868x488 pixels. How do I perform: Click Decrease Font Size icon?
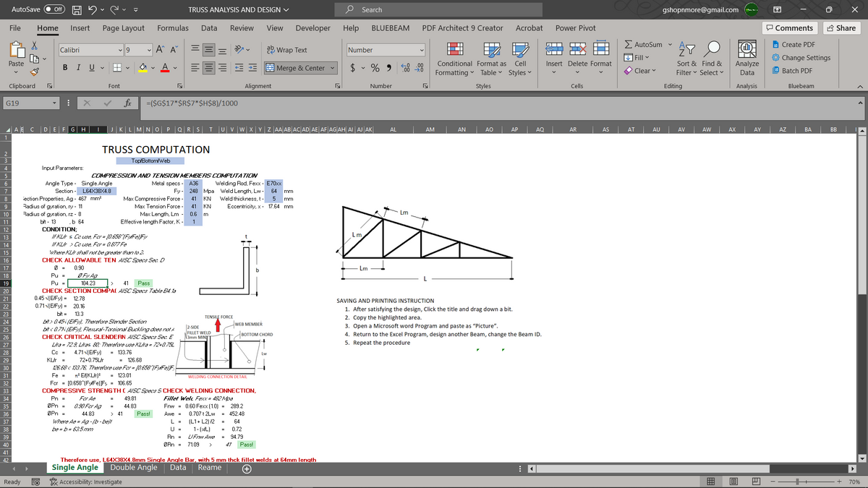[173, 50]
